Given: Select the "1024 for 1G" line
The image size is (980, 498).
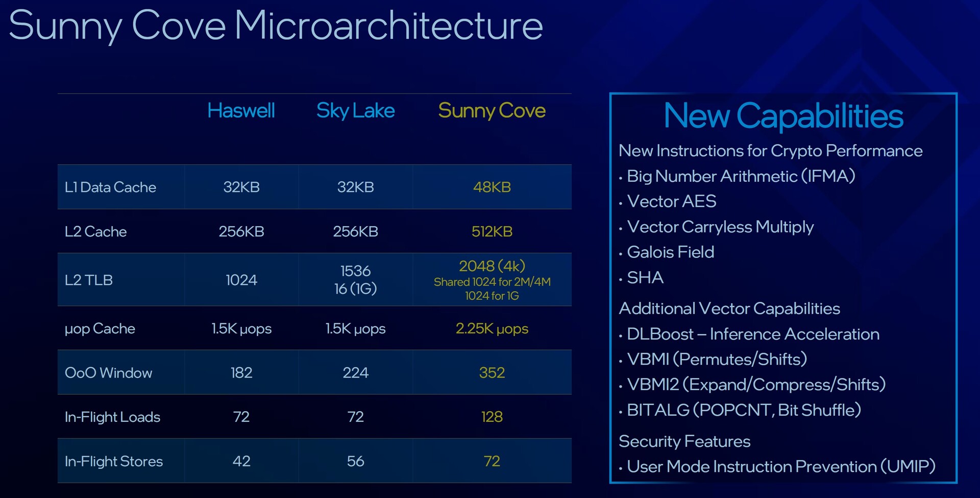Looking at the screenshot, I should [492, 296].
